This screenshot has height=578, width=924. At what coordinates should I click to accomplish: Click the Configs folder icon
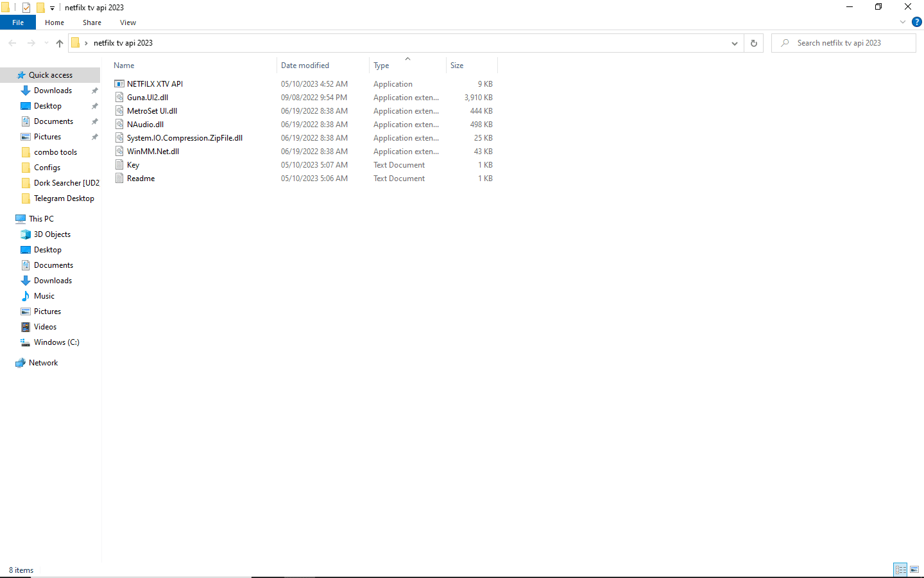[x=26, y=168]
